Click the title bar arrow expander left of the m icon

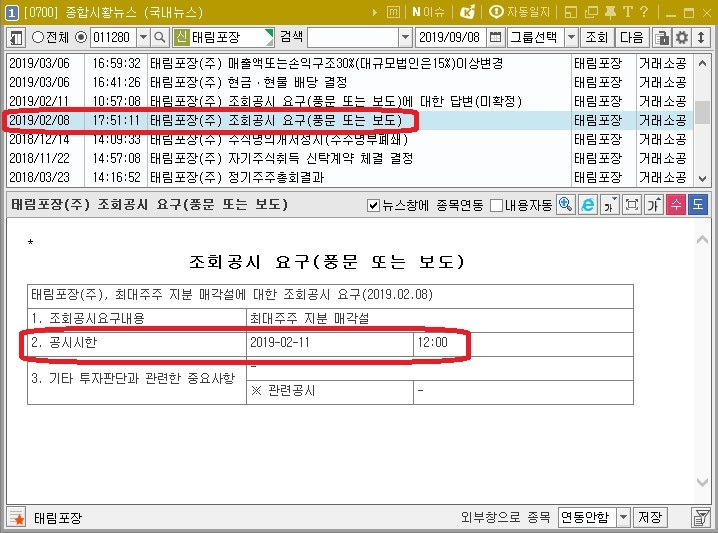click(375, 12)
